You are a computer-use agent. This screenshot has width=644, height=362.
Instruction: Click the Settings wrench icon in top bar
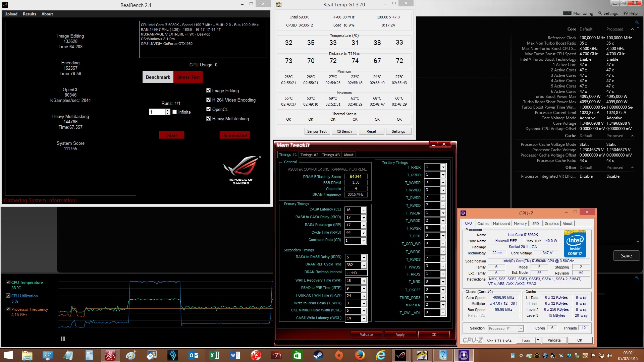[600, 13]
